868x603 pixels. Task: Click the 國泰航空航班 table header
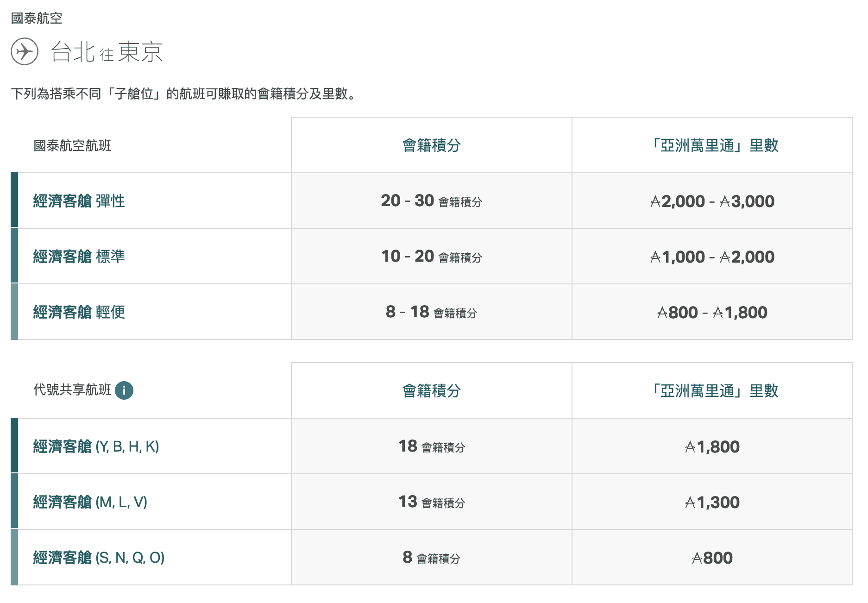point(72,146)
